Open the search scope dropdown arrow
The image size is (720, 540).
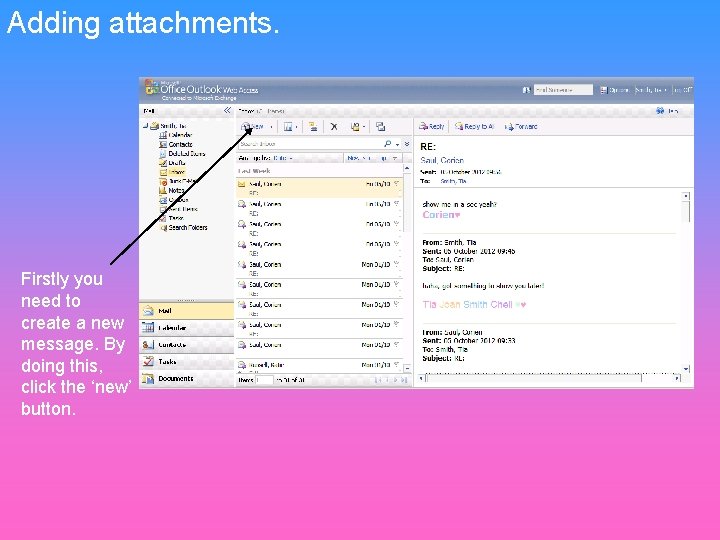[397, 145]
